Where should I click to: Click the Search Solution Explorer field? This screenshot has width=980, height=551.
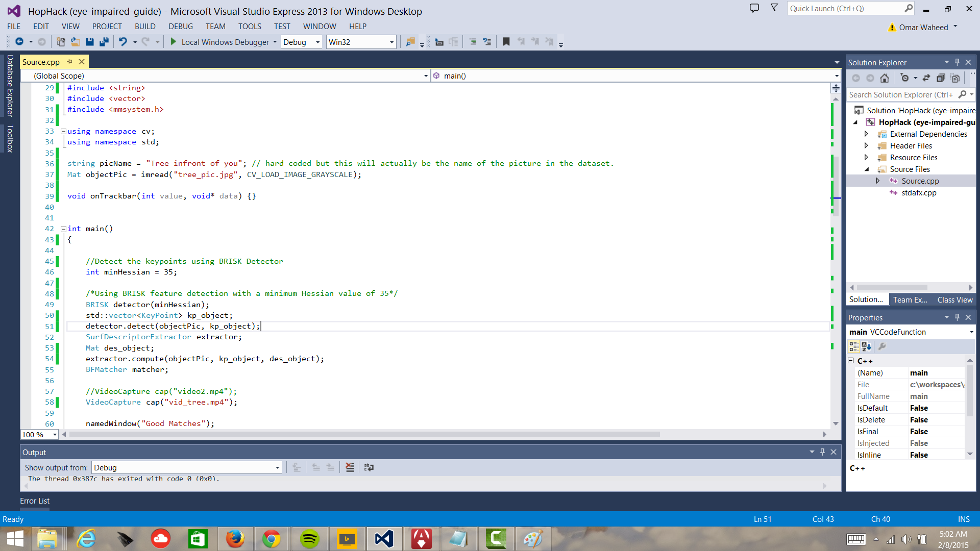[901, 95]
